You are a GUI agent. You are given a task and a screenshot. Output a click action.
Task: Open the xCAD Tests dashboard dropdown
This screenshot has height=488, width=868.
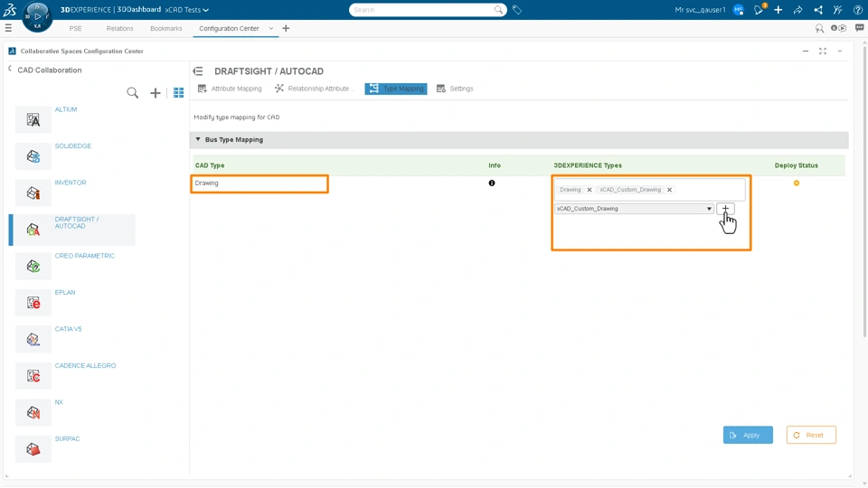coord(187,9)
